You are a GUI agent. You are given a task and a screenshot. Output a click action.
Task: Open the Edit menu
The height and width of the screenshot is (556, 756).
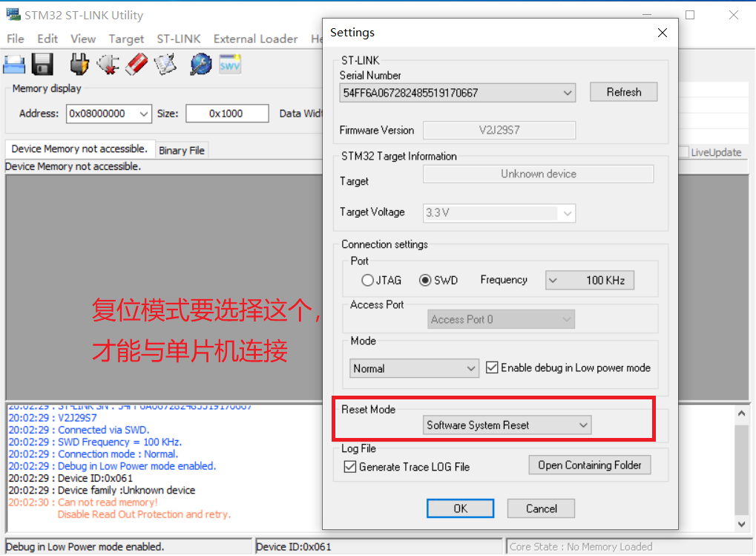[47, 39]
